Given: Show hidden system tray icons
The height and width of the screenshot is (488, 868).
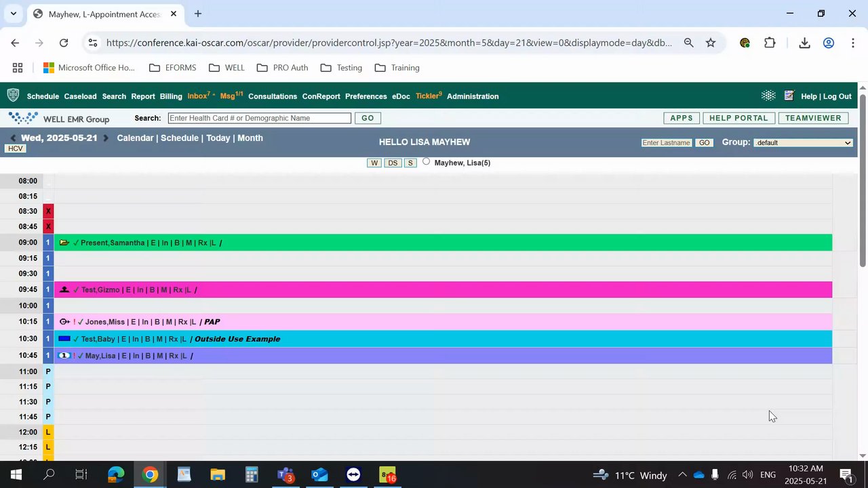Looking at the screenshot, I should (x=682, y=475).
